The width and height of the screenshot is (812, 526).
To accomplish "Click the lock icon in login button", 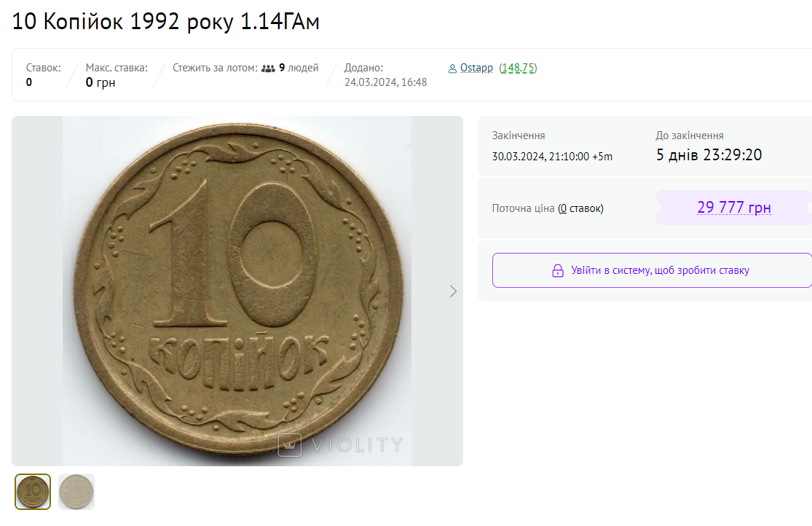I will pos(558,271).
